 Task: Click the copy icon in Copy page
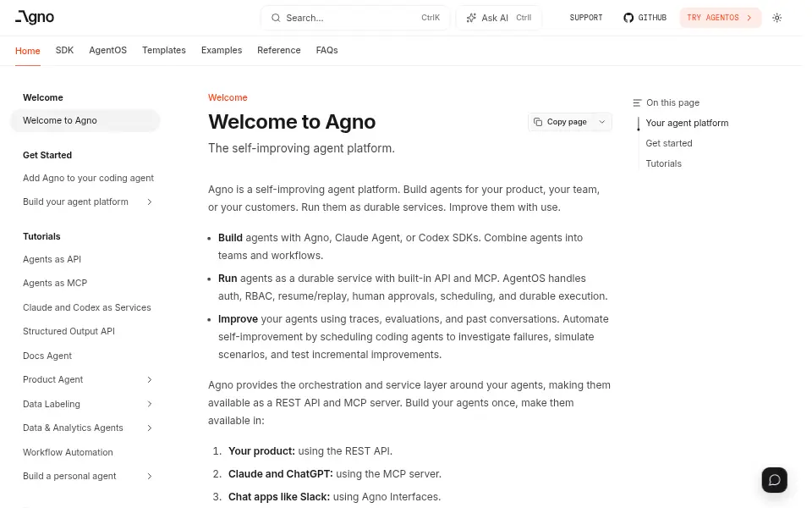tap(538, 122)
